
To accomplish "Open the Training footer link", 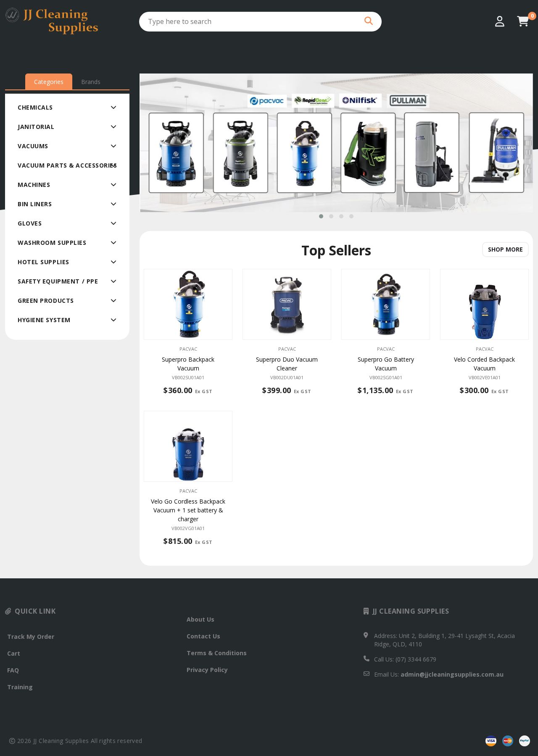I will [20, 687].
